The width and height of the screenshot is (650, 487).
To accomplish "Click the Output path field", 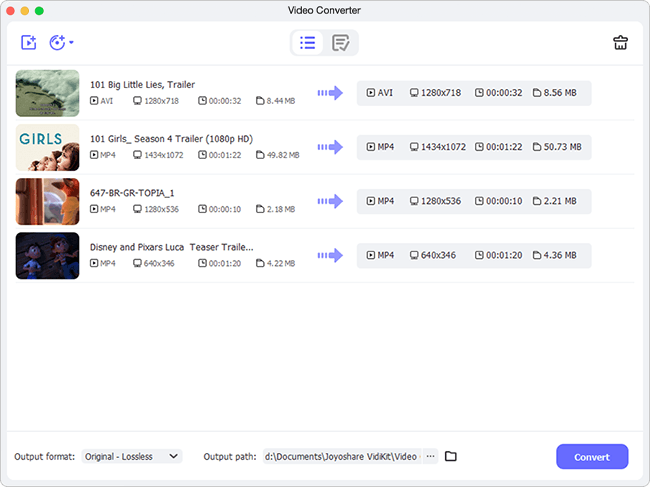I will pos(342,456).
